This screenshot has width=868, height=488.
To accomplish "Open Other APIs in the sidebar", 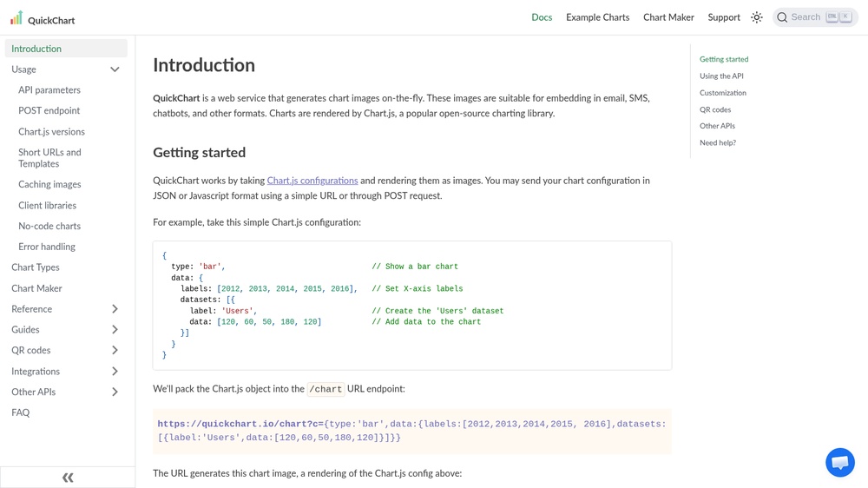I will 33,392.
